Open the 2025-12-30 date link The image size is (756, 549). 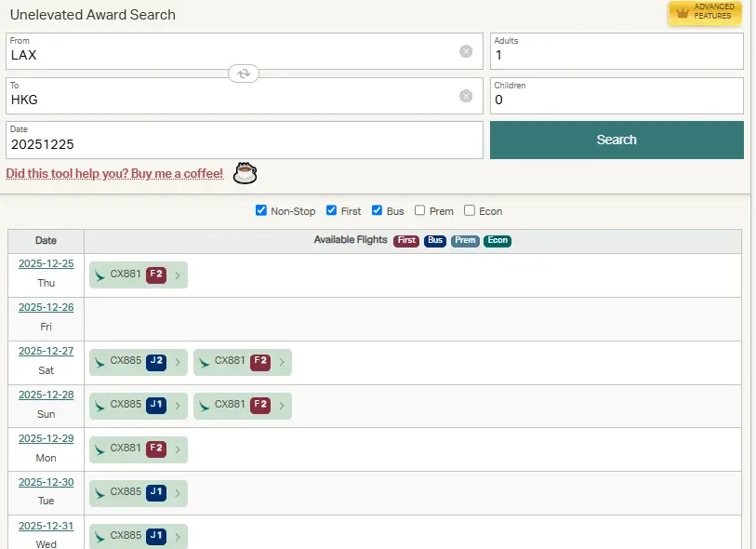click(x=46, y=482)
